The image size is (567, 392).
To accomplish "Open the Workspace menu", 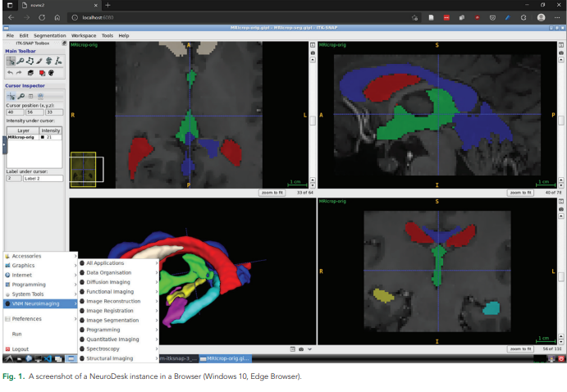I will 83,36.
